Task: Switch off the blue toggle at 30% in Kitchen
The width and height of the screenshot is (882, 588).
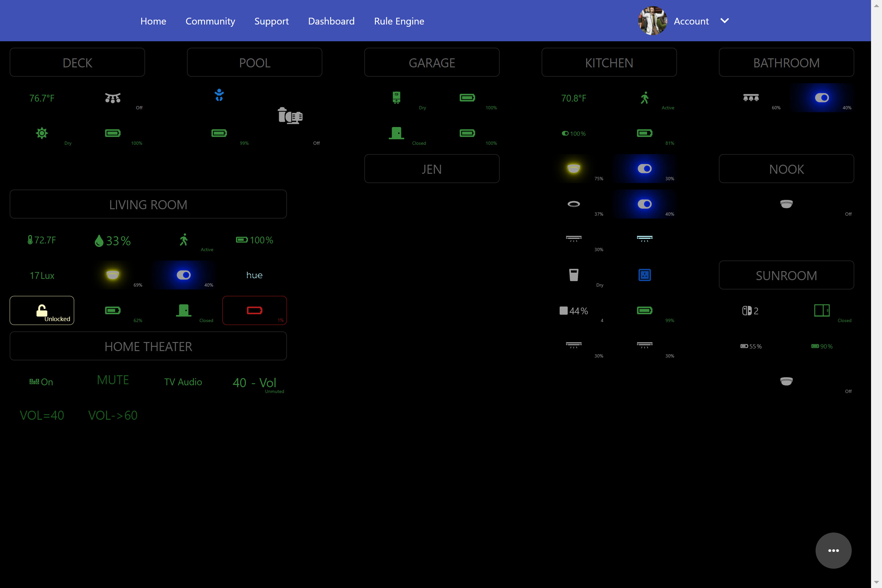Action: (x=644, y=168)
